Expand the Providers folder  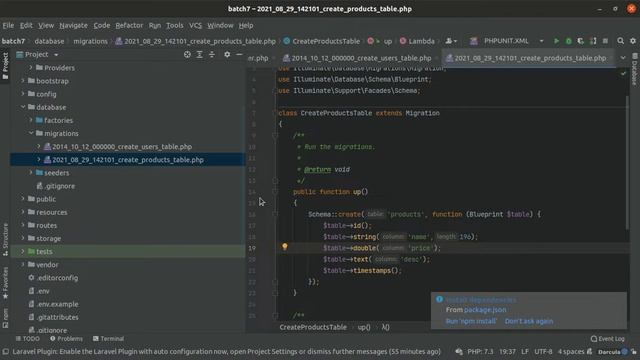[x=31, y=67]
